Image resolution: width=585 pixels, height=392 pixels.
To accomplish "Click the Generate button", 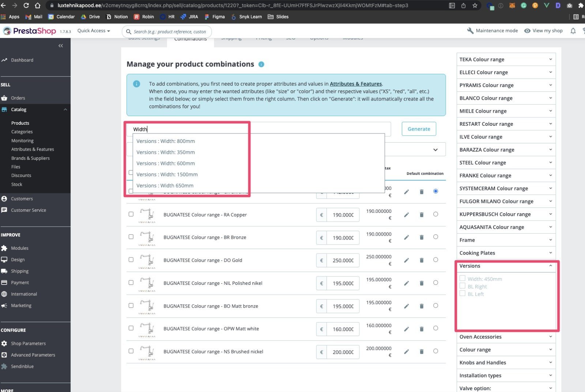I will 419,129.
